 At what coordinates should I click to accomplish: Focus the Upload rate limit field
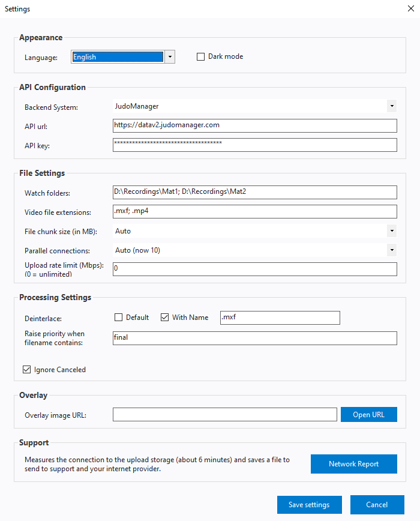click(x=254, y=269)
